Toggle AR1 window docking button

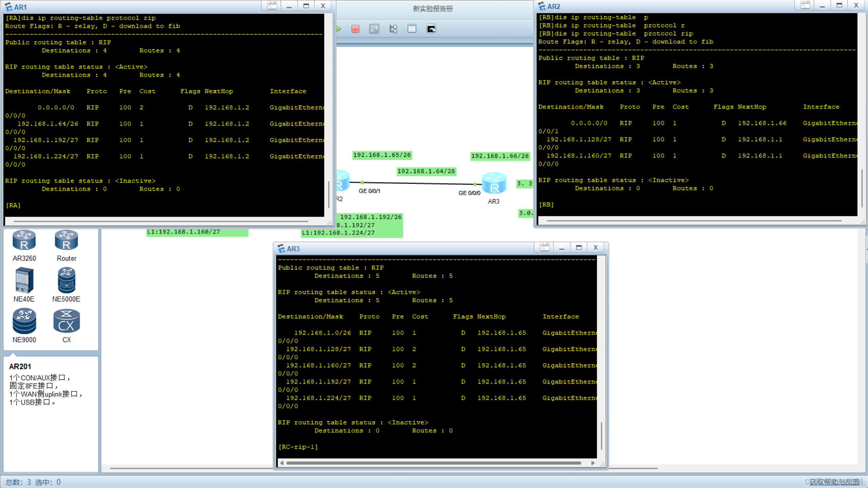pos(272,6)
